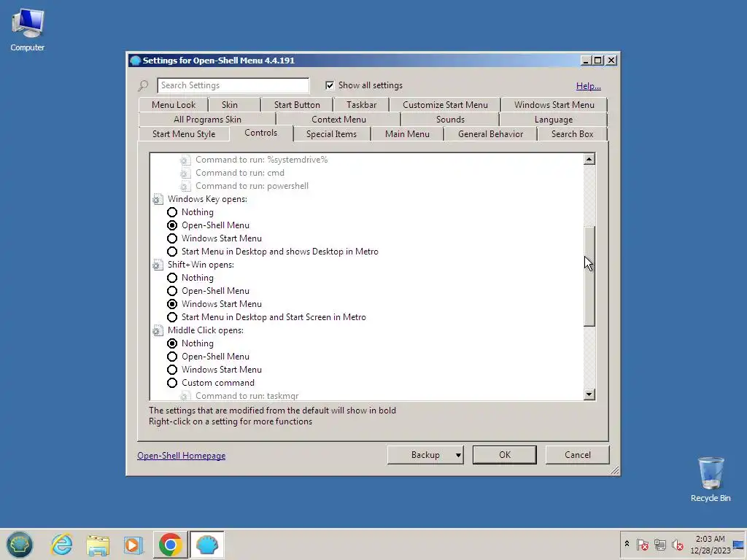747x560 pixels.
Task: Switch to Start Menu Style tab
Action: tap(184, 134)
